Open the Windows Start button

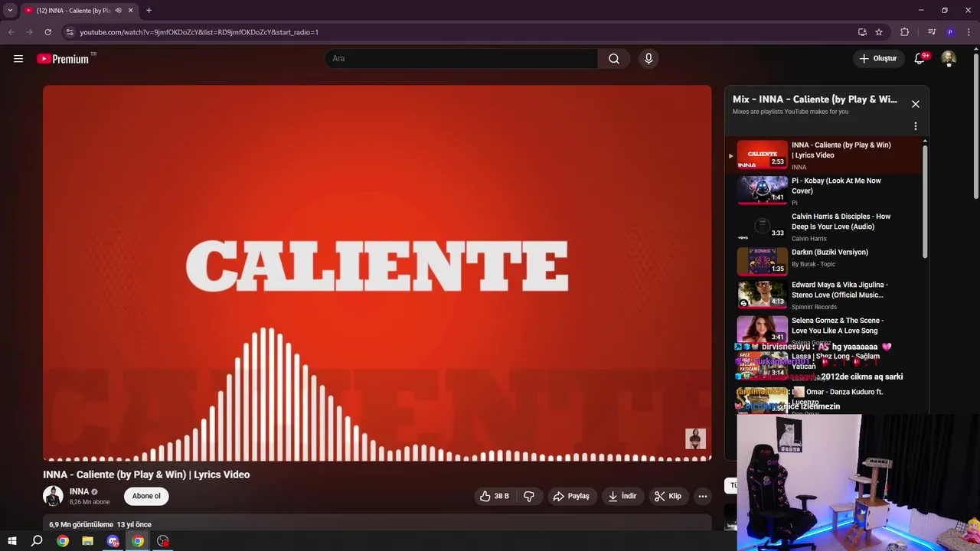12,541
